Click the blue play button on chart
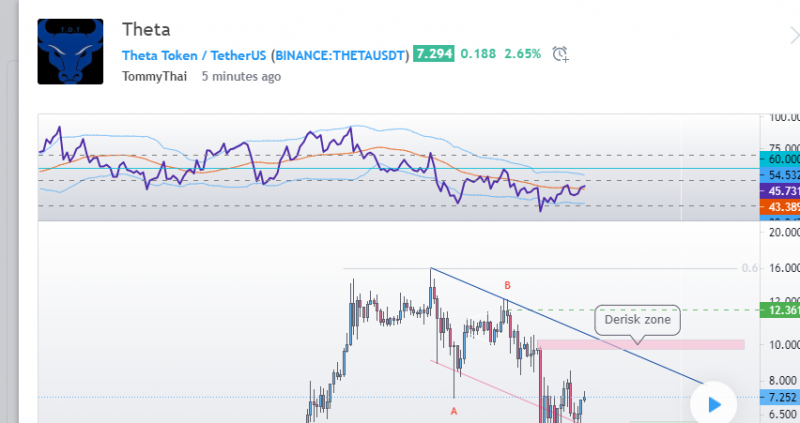 point(713,404)
